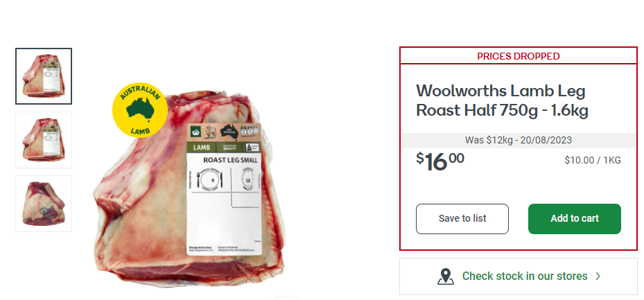The height and width of the screenshot is (300, 644).
Task: Click the PRICES DROPPED banner
Action: coord(519,56)
